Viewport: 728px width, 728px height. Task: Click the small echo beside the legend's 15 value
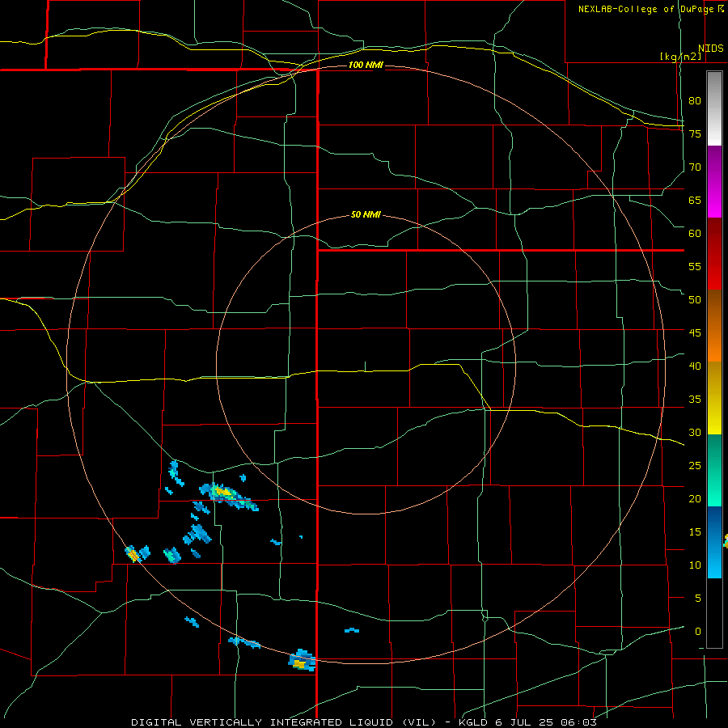[726, 541]
